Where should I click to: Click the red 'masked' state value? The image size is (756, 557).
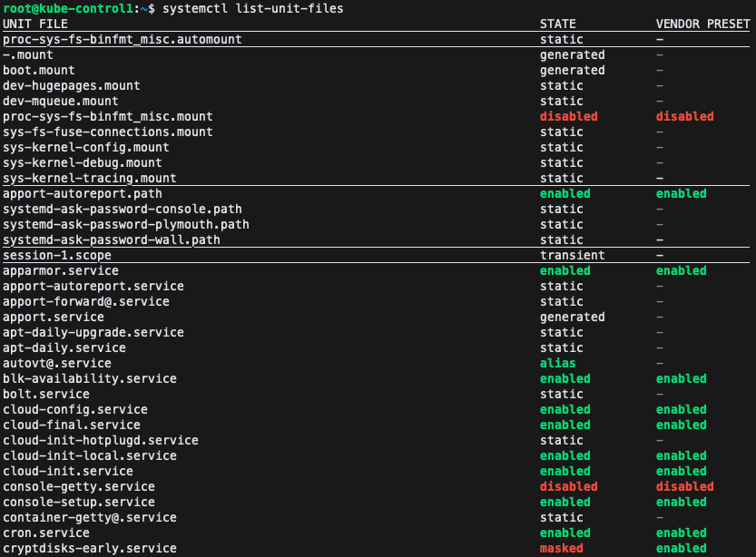562,548
